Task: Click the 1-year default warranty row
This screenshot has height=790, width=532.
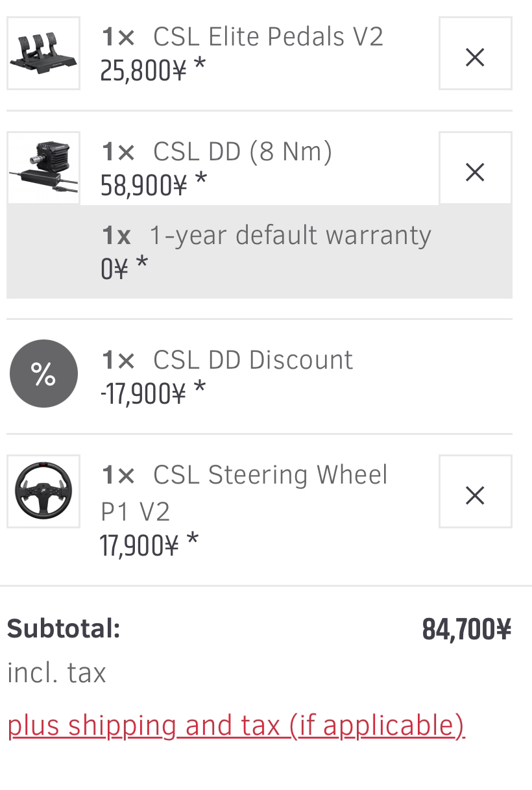Action: pyautogui.click(x=260, y=252)
